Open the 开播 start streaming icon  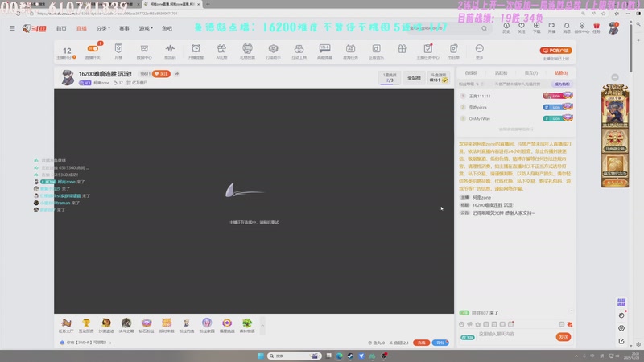click(551, 27)
